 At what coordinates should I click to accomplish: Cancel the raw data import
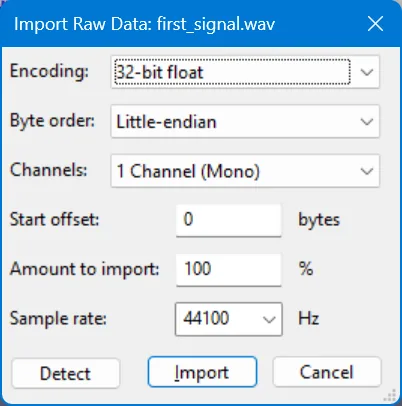coord(327,372)
